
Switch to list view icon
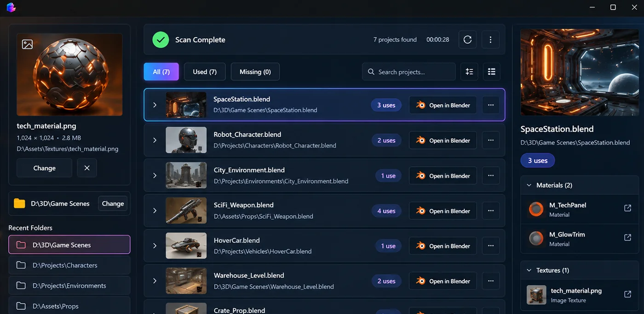click(492, 72)
